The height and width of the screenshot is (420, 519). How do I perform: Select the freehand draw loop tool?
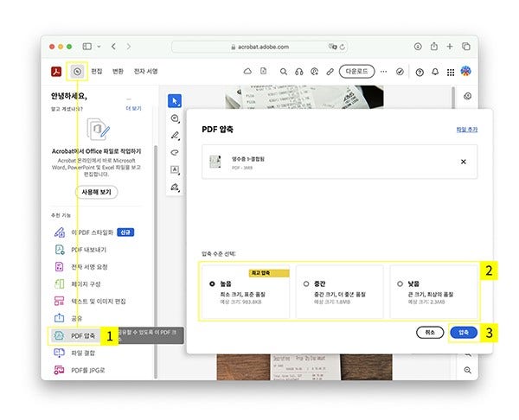pyautogui.click(x=175, y=152)
